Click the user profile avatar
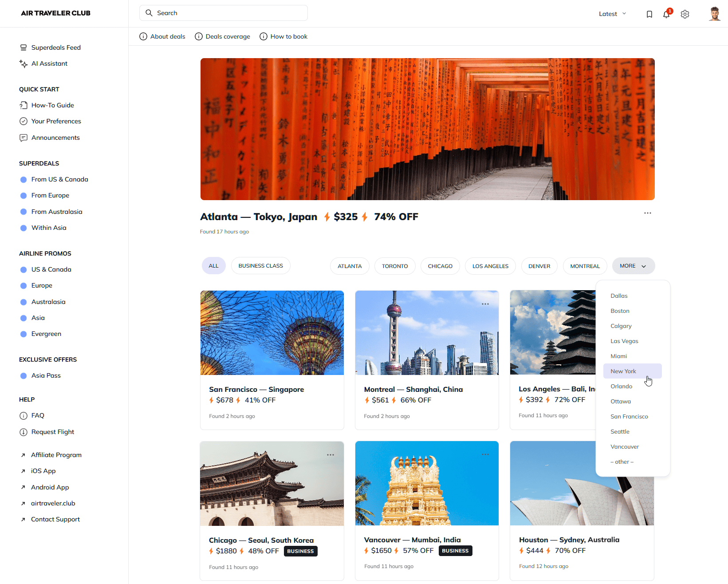The image size is (728, 584). click(x=714, y=14)
